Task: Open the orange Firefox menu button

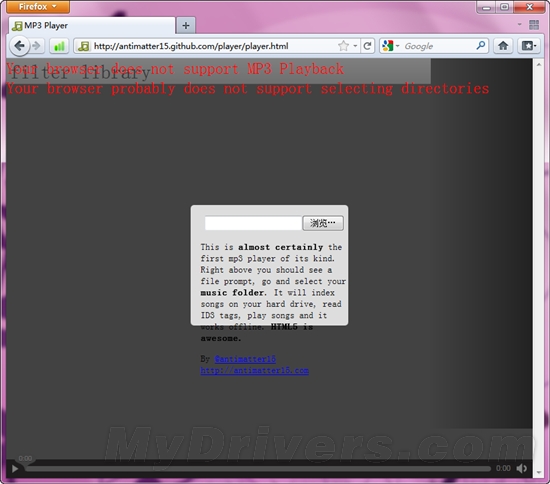Action: click(38, 7)
